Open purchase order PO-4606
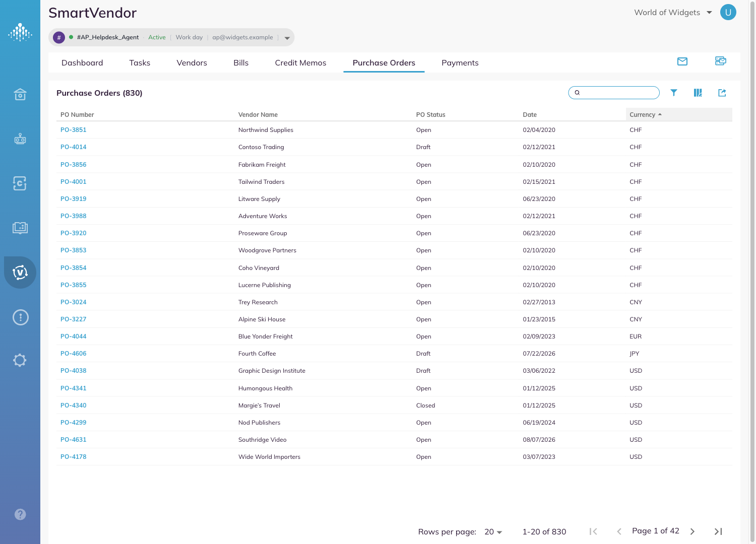 click(74, 354)
